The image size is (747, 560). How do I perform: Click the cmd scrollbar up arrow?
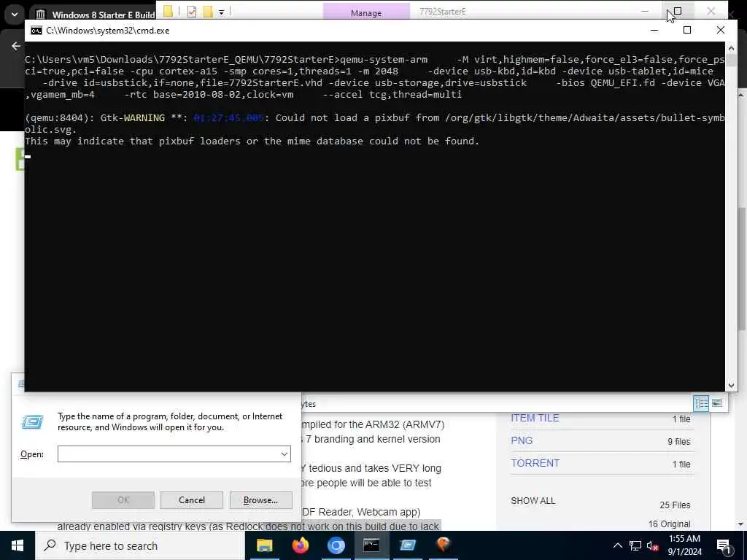pos(731,47)
